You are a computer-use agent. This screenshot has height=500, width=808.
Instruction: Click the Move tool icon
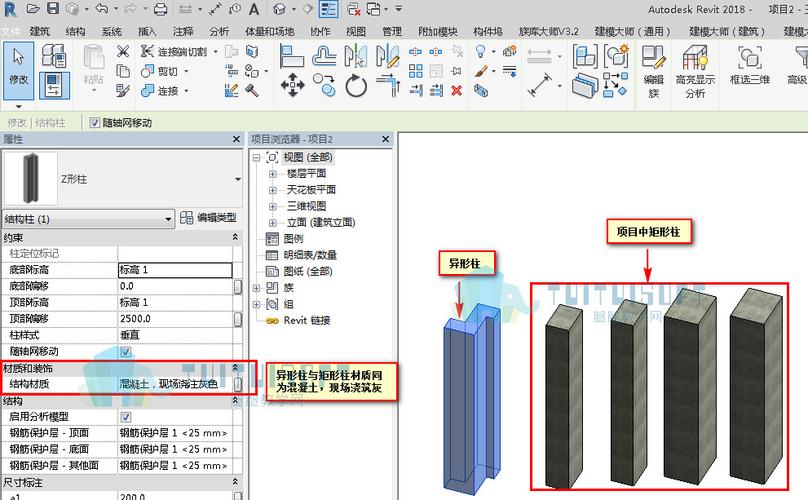pyautogui.click(x=292, y=86)
